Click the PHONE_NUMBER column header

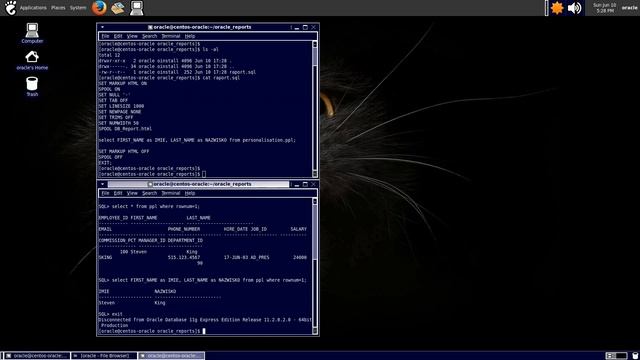point(184,229)
